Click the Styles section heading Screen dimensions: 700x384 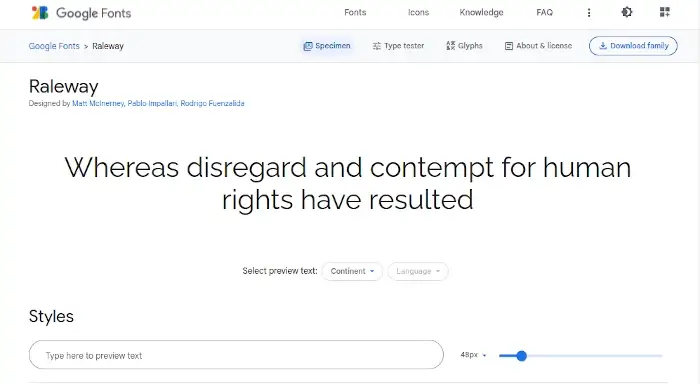tap(51, 317)
